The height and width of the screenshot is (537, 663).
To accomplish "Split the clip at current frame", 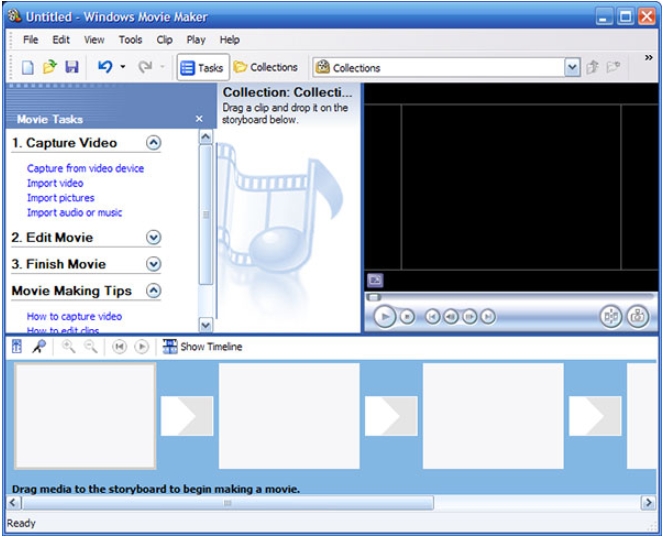I will 611,316.
